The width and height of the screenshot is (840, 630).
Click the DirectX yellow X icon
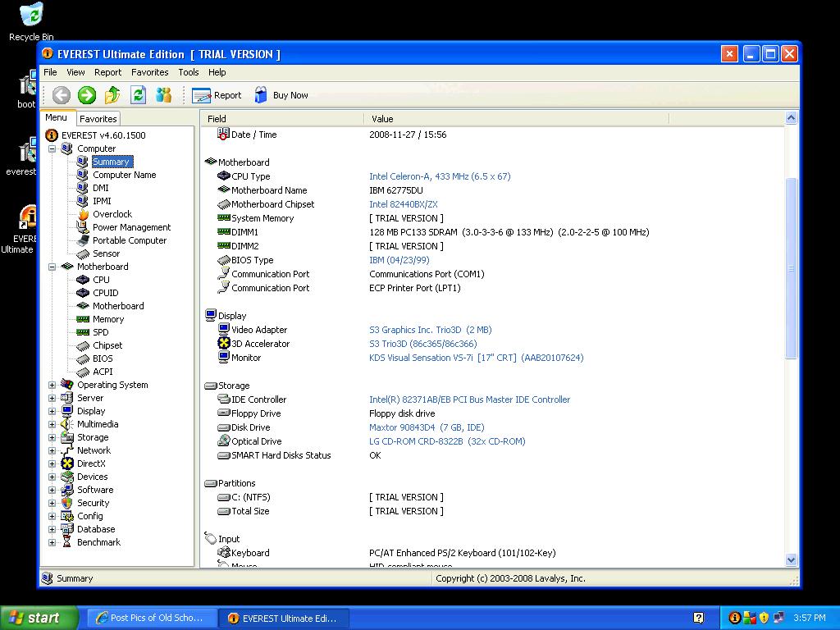67,464
